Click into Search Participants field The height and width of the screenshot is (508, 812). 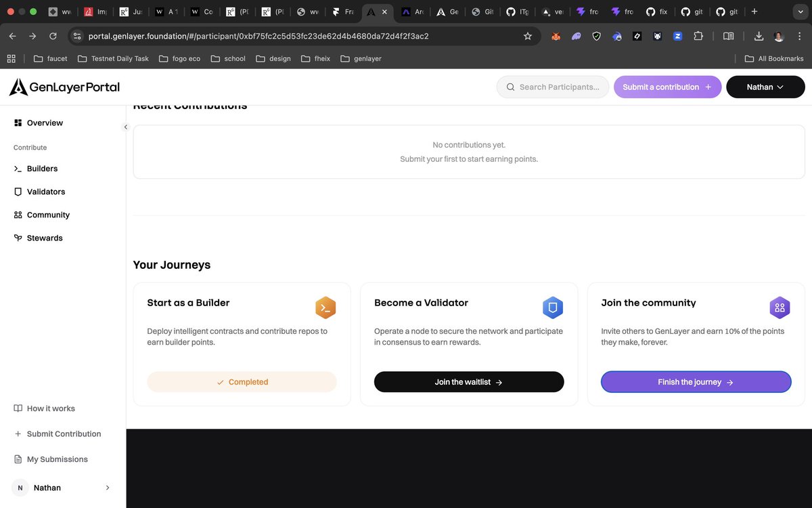pos(553,87)
